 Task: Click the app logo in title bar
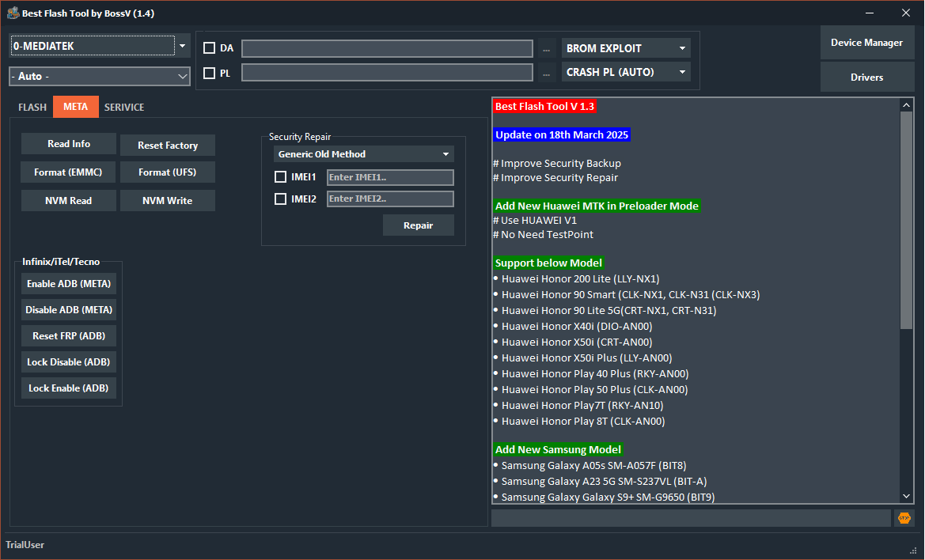(x=13, y=13)
